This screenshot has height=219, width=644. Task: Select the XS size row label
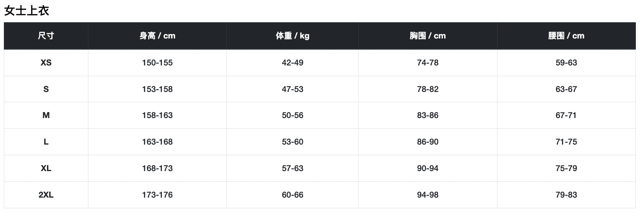(46, 63)
